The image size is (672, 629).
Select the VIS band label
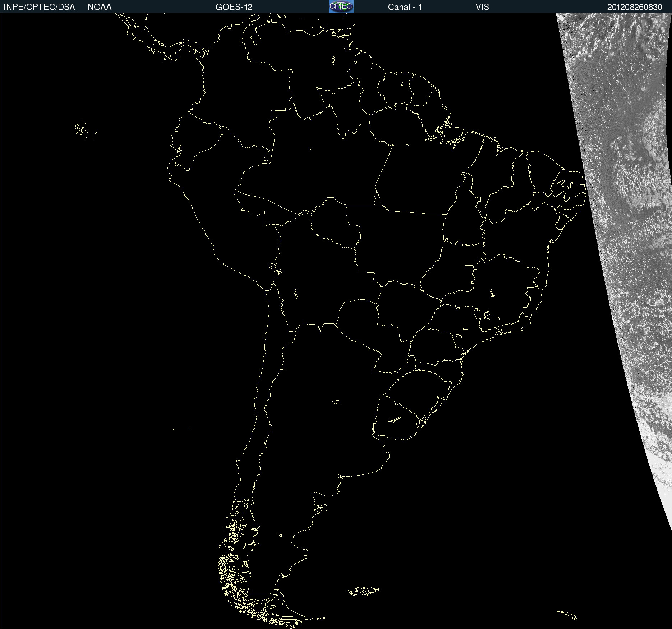point(482,7)
